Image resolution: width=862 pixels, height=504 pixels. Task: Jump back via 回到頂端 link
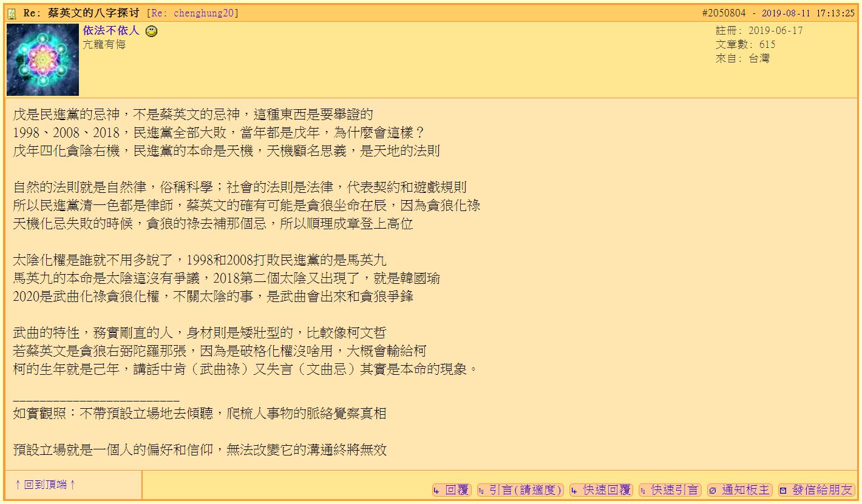coord(46,485)
